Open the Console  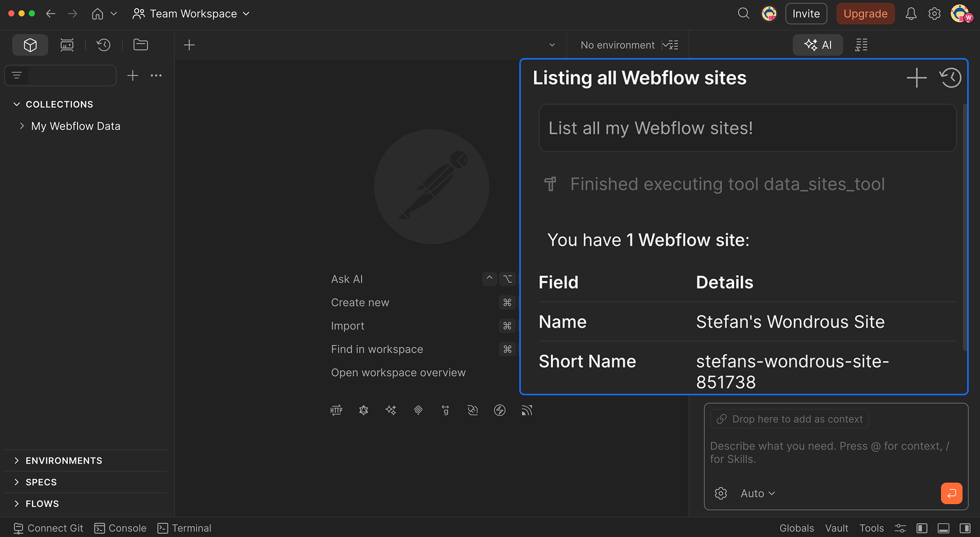pos(120,528)
